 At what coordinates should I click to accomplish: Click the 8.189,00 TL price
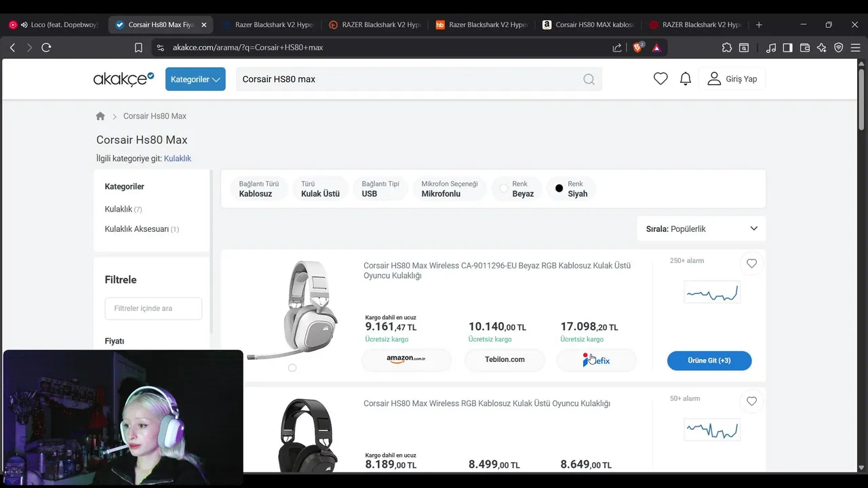(x=391, y=465)
